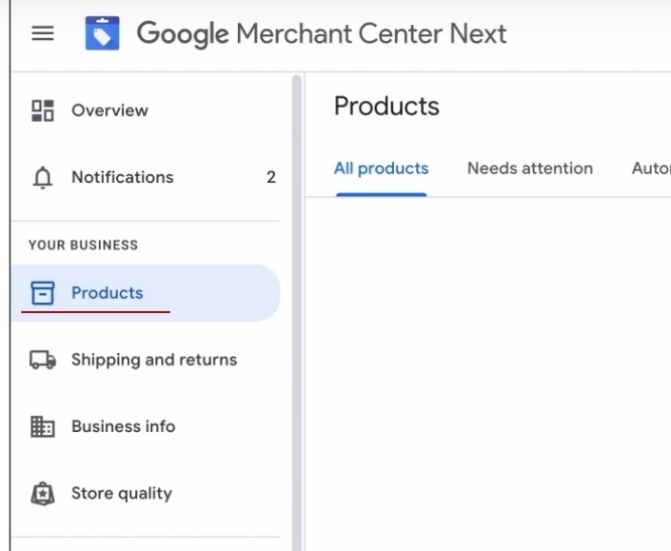
Task: Click the Products box icon
Action: click(x=42, y=293)
